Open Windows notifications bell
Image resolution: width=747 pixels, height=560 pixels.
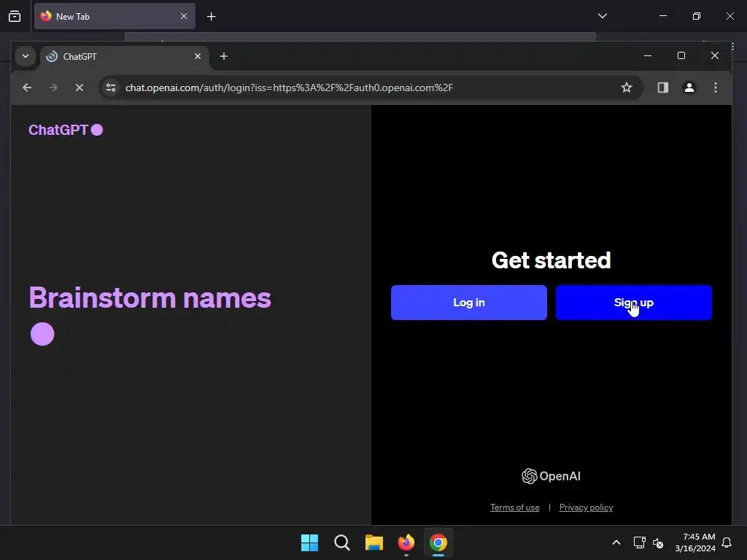tap(727, 542)
